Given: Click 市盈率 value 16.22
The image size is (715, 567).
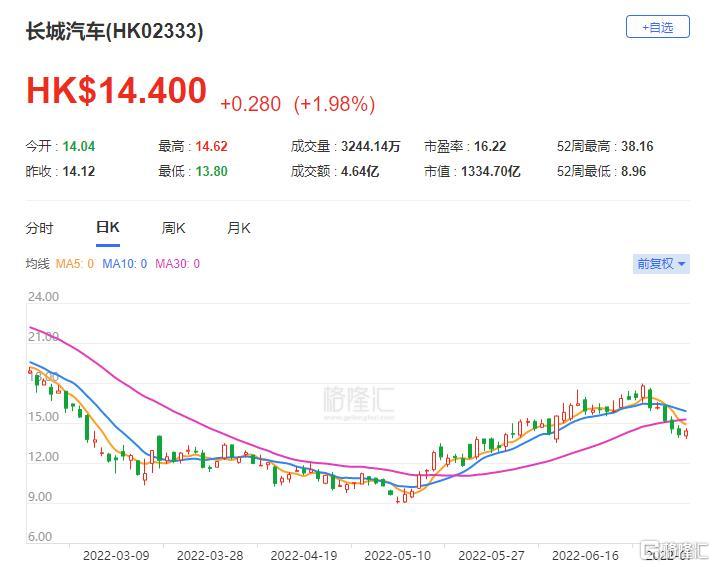Looking at the screenshot, I should [490, 146].
